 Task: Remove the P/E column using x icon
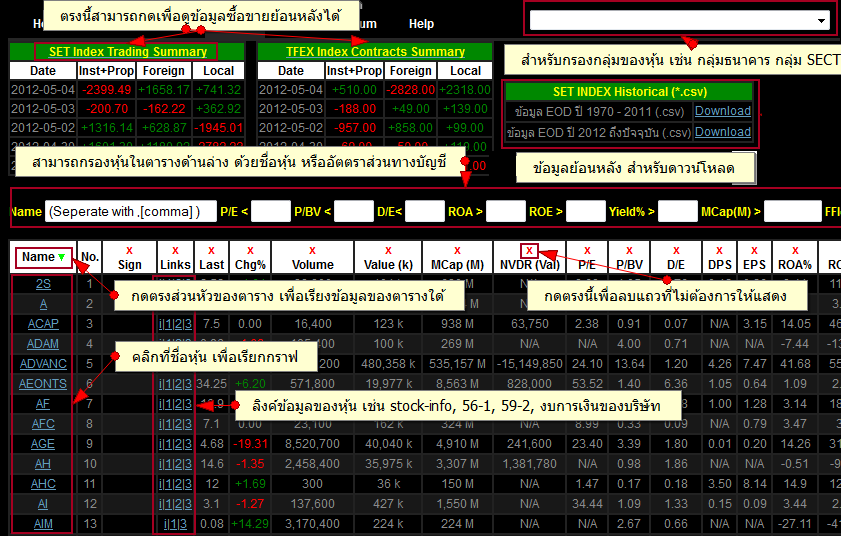587,250
